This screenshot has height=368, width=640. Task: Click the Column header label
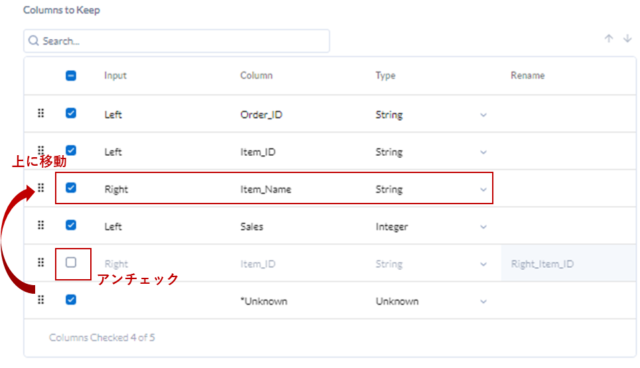coord(256,75)
